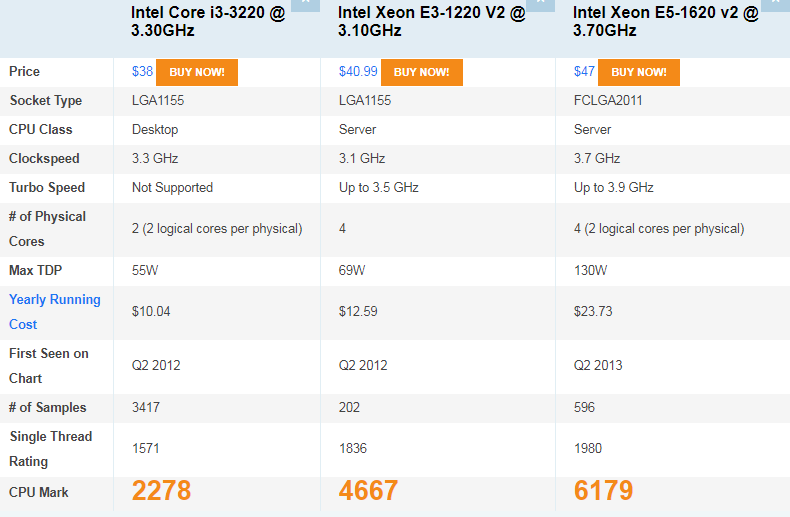Remove the Xeon E3-1220 V2 column
This screenshot has width=790, height=517.
tap(540, 5)
